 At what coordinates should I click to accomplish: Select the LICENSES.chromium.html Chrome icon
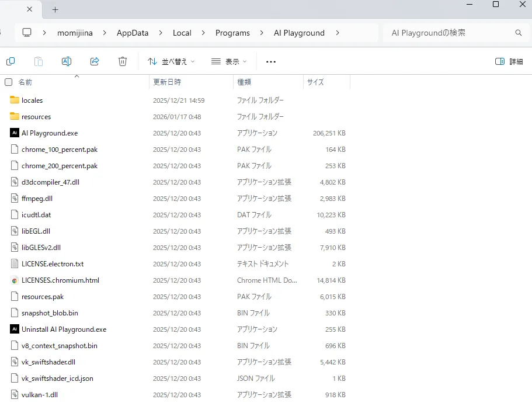(15, 280)
